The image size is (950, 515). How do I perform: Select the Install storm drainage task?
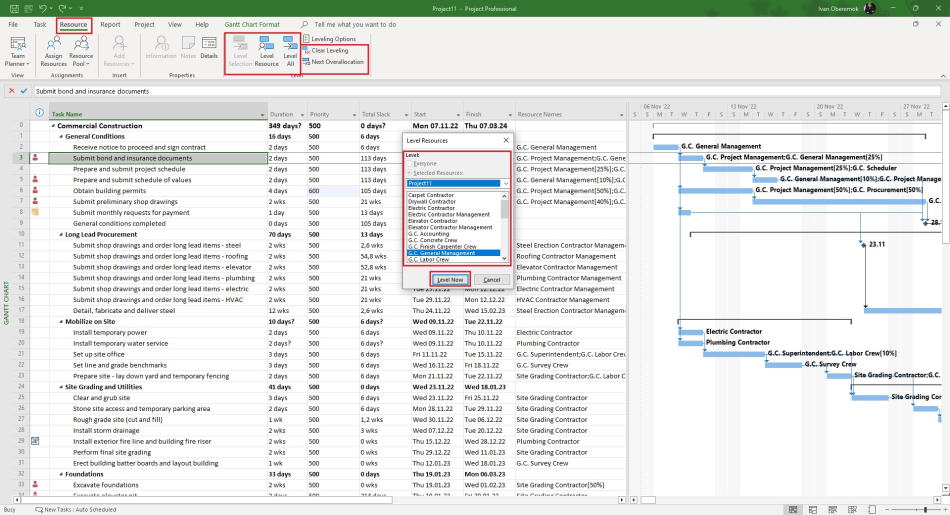click(106, 431)
